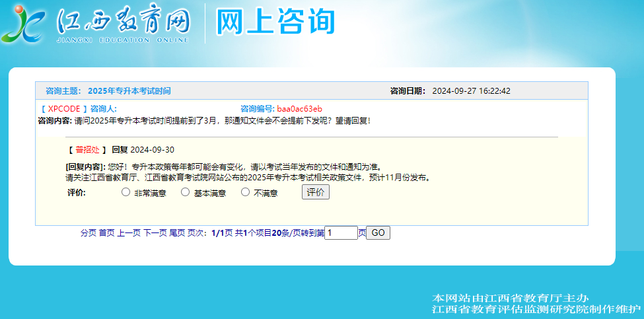Submit rating with the 评价 button
Screen dimensions: 644x319
tap(316, 192)
